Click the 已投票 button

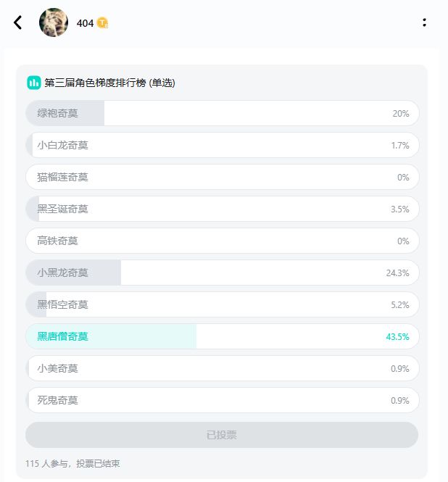222,435
